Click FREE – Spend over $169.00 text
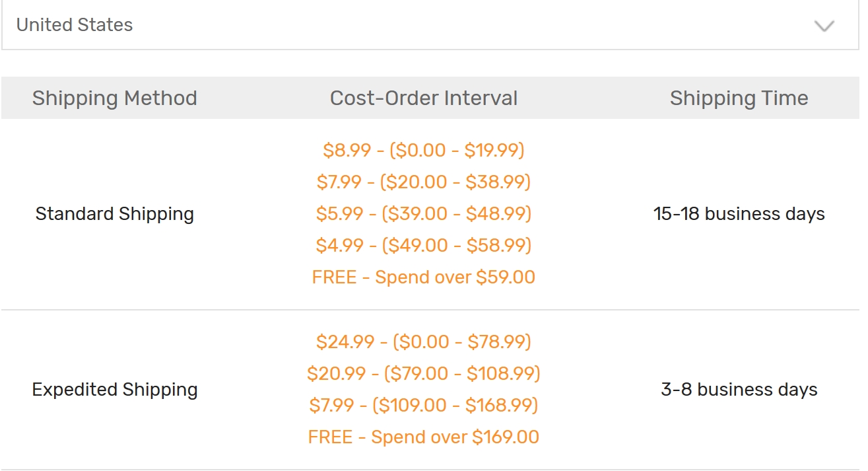The image size is (868, 471). pyautogui.click(x=424, y=437)
